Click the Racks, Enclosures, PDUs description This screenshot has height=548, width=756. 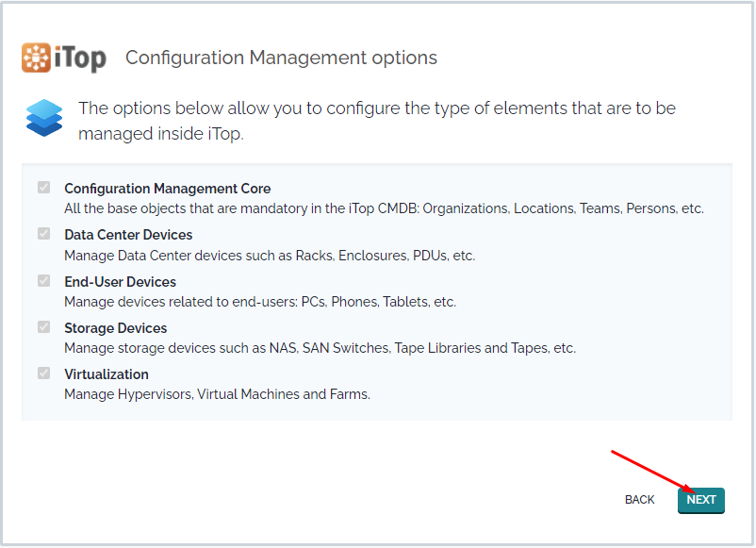tap(270, 256)
